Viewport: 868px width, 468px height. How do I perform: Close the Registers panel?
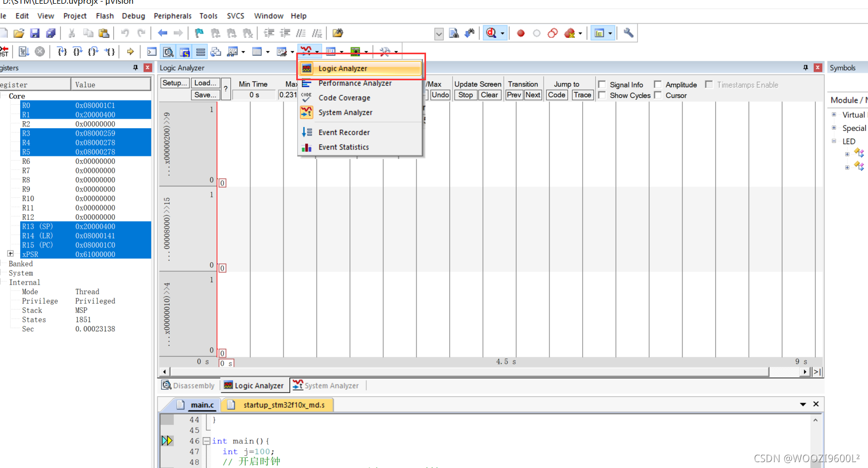(148, 68)
